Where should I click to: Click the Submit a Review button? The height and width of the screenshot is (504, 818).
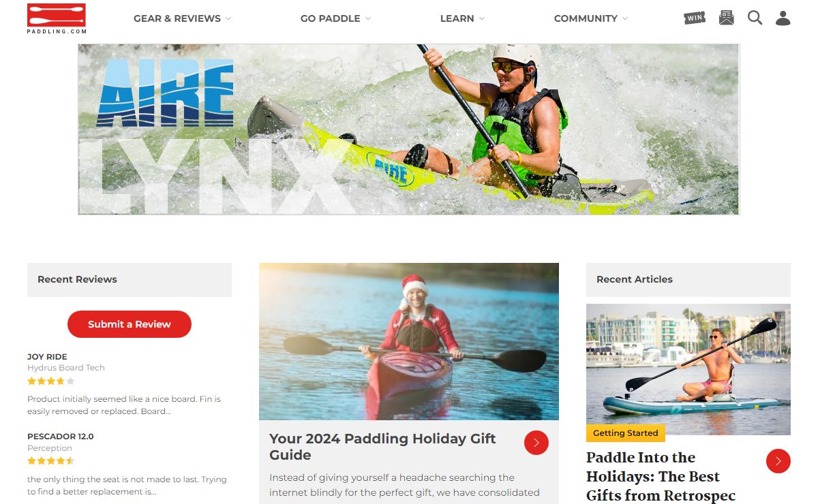[130, 324]
